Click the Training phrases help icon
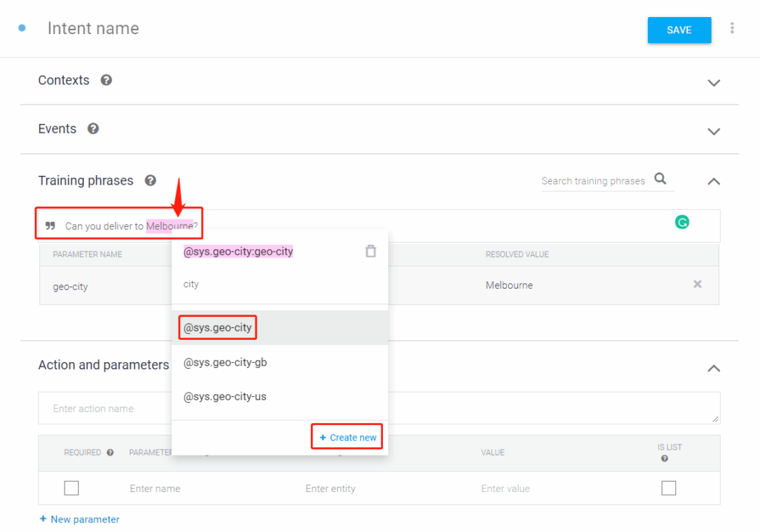The image size is (760, 532). pyautogui.click(x=150, y=180)
